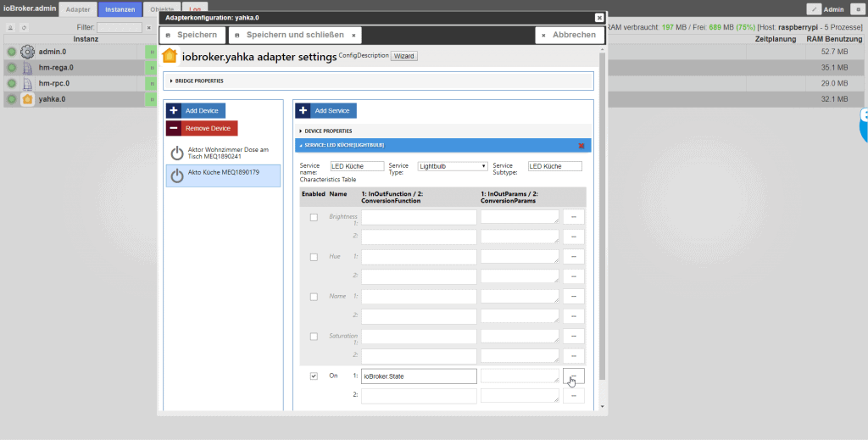
Task: Click the ioBroker.State InOutFunction field for On
Action: click(419, 376)
